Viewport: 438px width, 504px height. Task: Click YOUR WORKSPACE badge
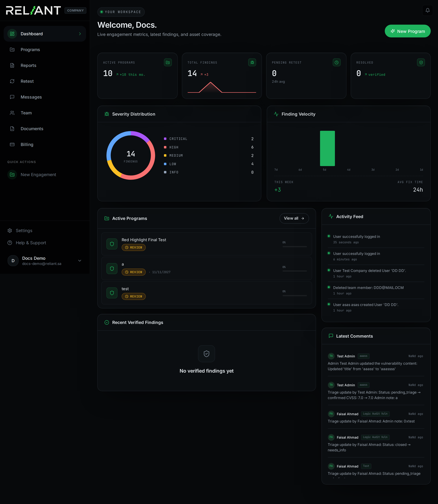121,12
